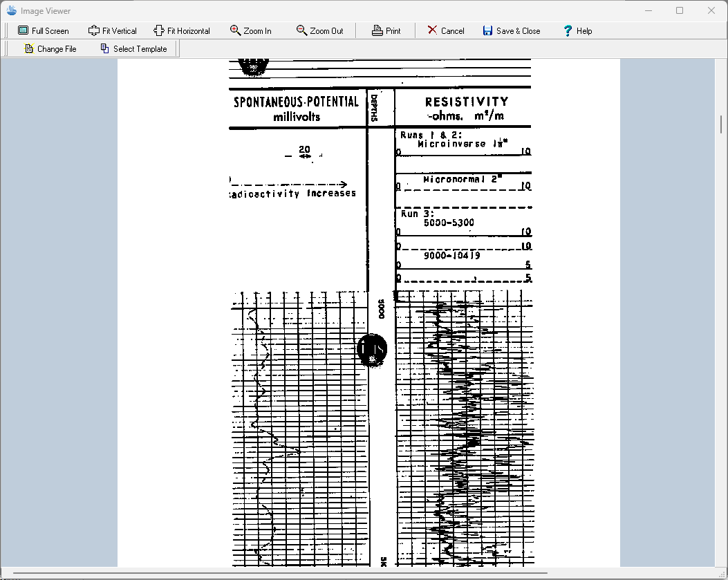Click Save & Close floppy disk
The width and height of the screenshot is (728, 580).
point(488,30)
